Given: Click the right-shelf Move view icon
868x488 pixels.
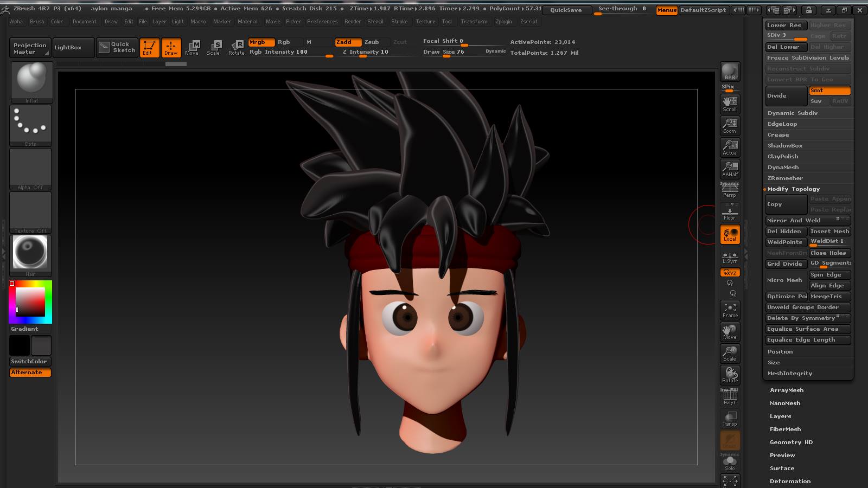Looking at the screenshot, I should pyautogui.click(x=730, y=332).
